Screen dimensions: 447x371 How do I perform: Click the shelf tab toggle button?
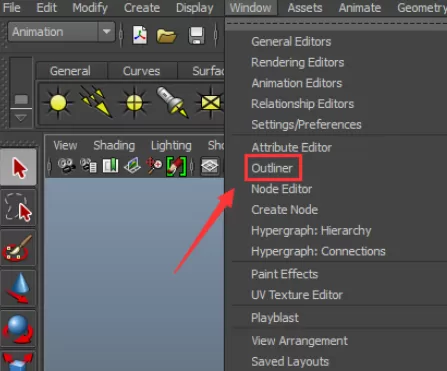point(21,99)
